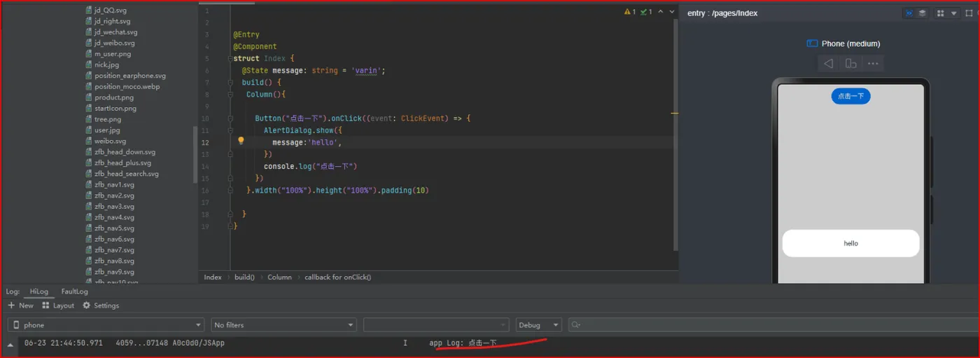Select the HiLog tab
Screen dimensions: 980x358
click(39, 291)
